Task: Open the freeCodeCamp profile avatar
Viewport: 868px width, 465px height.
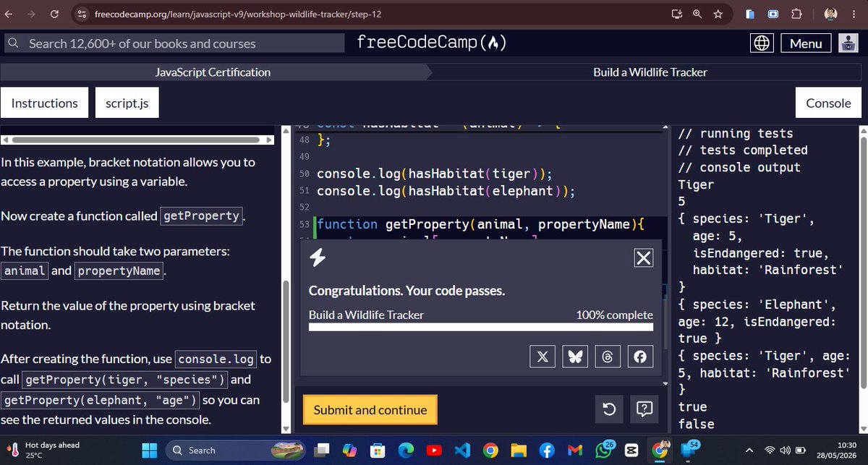Action: [x=848, y=43]
